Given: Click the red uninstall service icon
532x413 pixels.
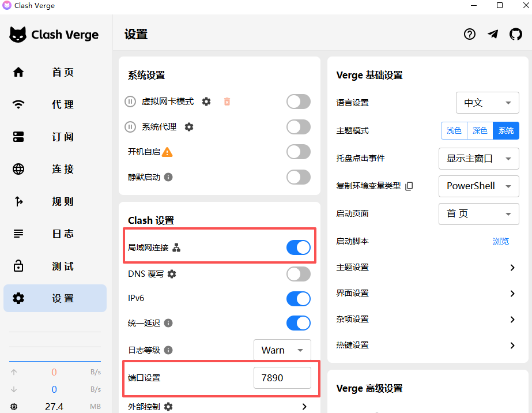Looking at the screenshot, I should tap(227, 102).
